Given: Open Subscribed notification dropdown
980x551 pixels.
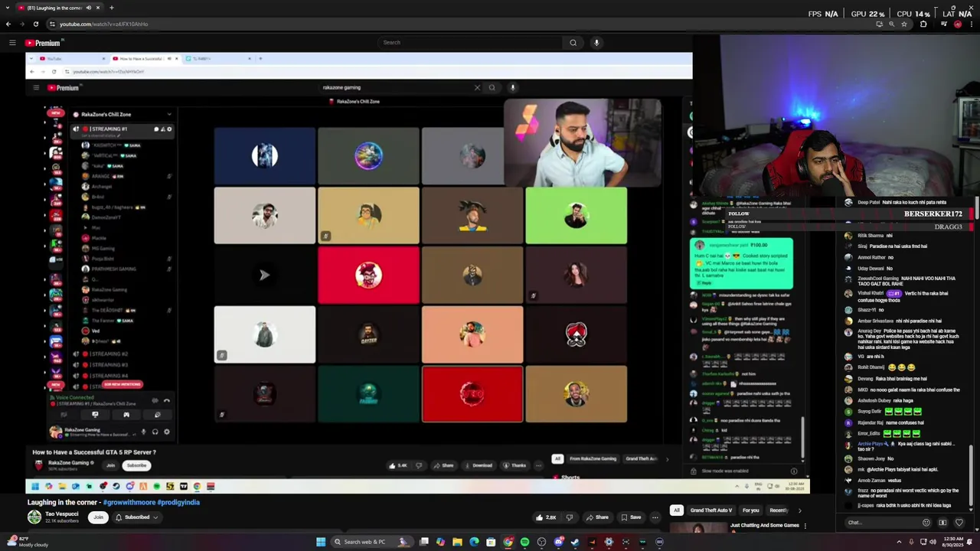Looking at the screenshot, I should pos(136,517).
